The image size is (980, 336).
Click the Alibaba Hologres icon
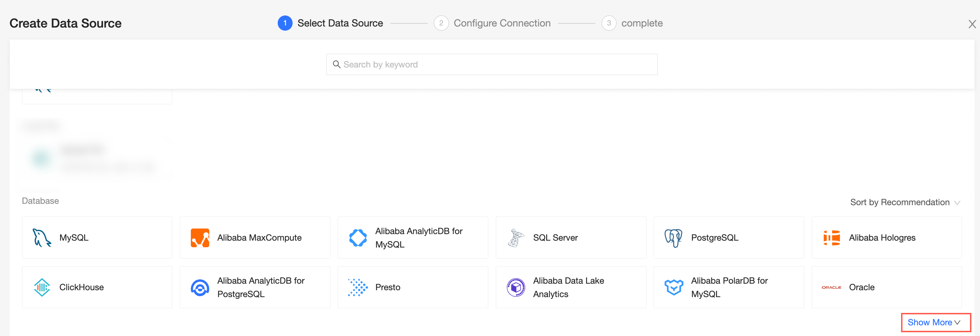(x=831, y=238)
